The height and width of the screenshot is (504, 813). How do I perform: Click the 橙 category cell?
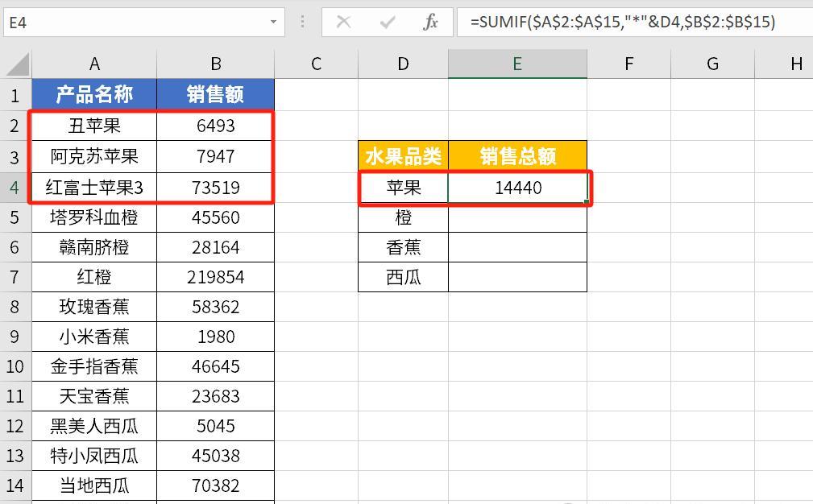point(403,217)
